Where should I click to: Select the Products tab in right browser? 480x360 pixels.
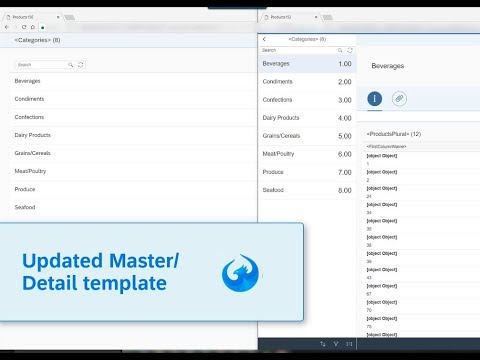pyautogui.click(x=291, y=17)
